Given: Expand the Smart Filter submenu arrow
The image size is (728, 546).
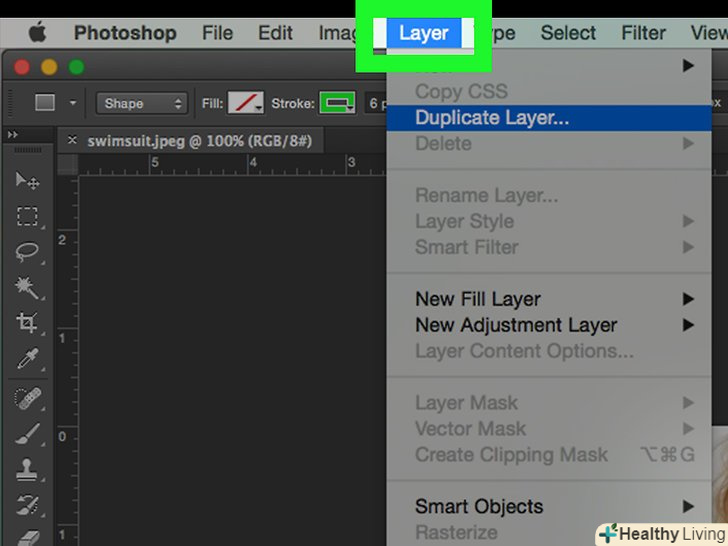Looking at the screenshot, I should [x=688, y=247].
